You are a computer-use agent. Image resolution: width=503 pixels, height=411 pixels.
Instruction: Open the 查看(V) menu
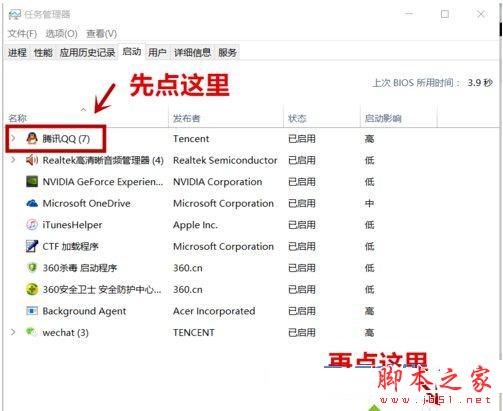pyautogui.click(x=101, y=34)
